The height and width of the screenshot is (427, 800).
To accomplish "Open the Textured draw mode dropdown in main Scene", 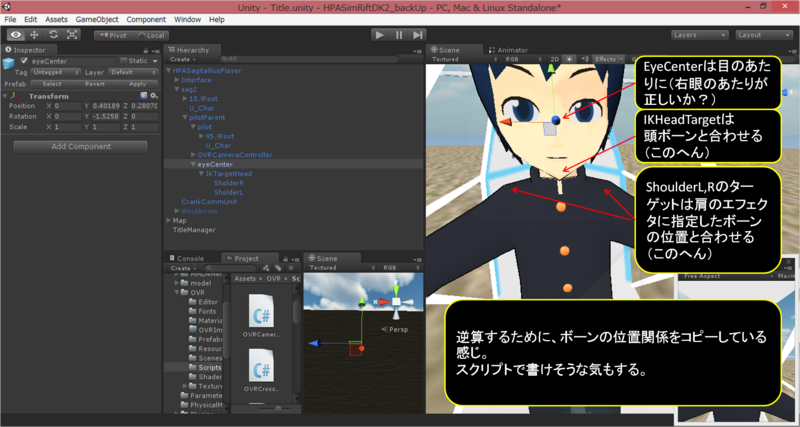I will pos(464,59).
